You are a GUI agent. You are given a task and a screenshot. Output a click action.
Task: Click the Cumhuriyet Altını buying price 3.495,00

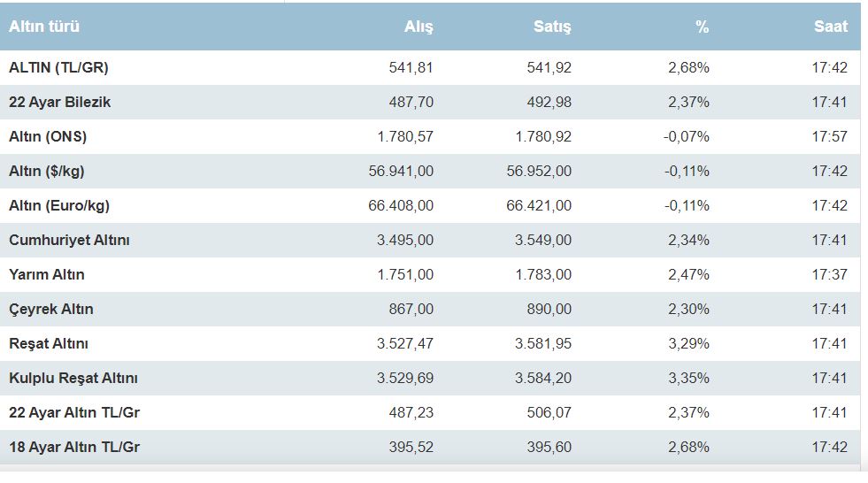pyautogui.click(x=405, y=240)
